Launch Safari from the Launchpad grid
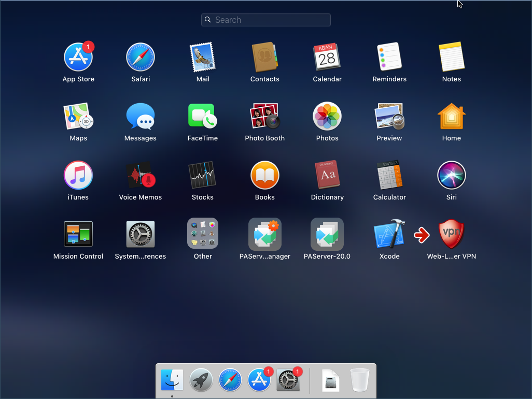Screen dimensions: 532x399 (141, 57)
